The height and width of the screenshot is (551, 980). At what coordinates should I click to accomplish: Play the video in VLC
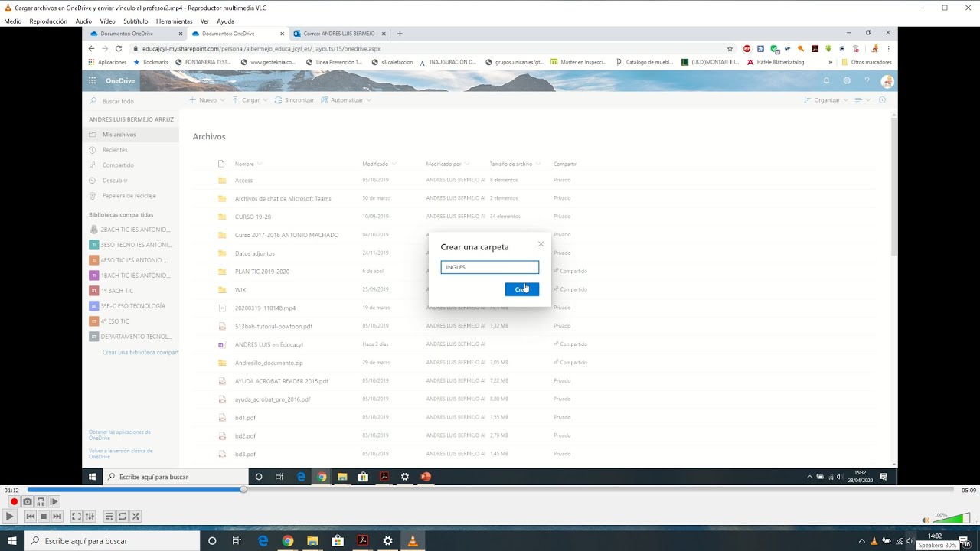pyautogui.click(x=10, y=517)
